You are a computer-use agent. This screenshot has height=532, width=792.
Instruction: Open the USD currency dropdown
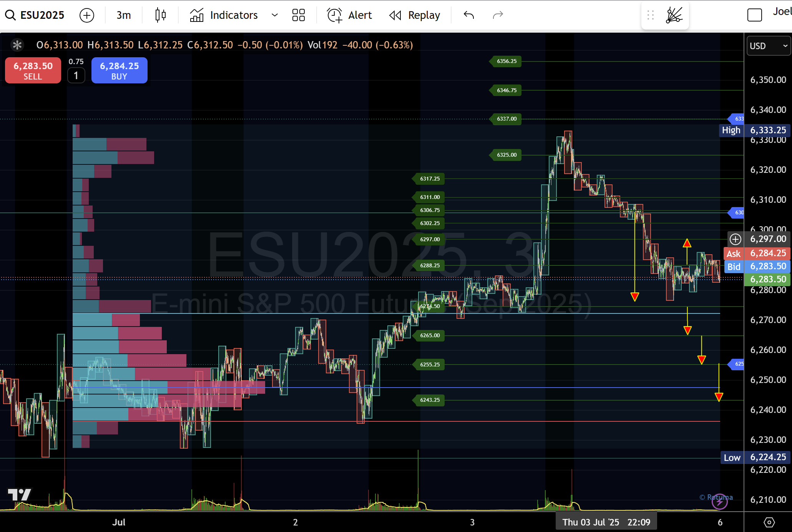768,46
